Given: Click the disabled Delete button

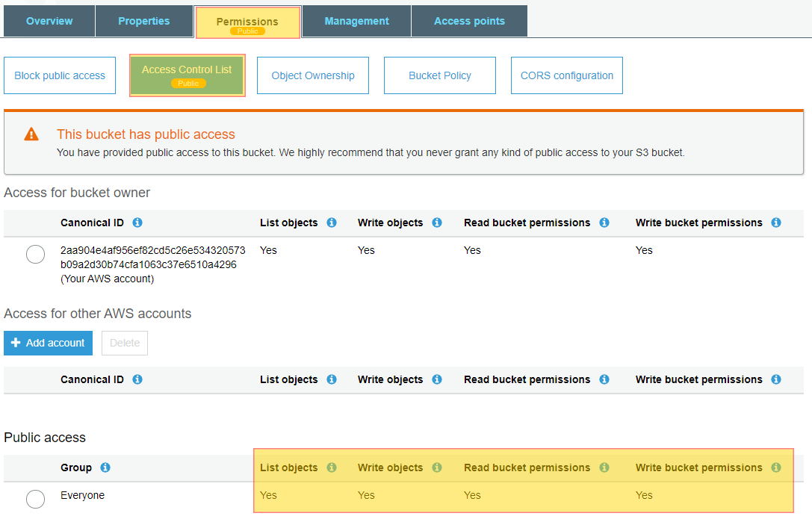Looking at the screenshot, I should pos(125,343).
